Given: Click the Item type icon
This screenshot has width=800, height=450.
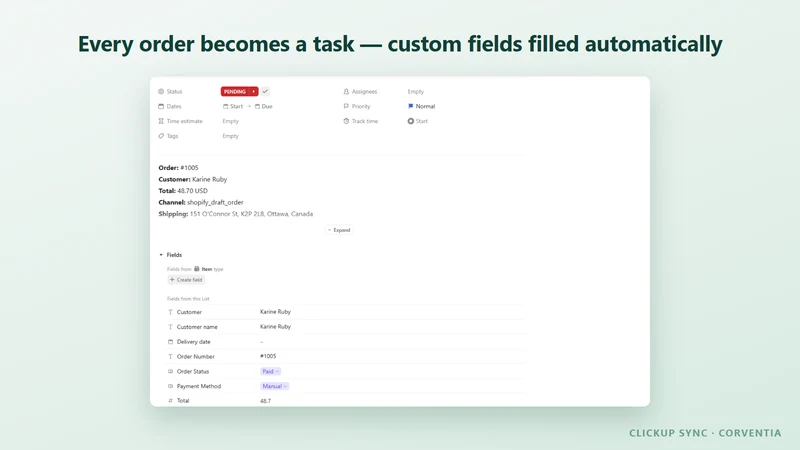Looking at the screenshot, I should 197,269.
